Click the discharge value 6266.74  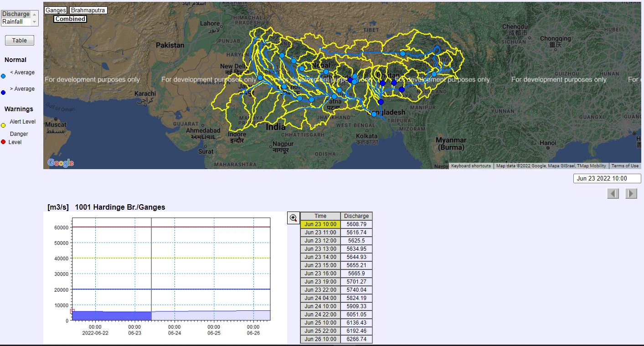(356, 339)
